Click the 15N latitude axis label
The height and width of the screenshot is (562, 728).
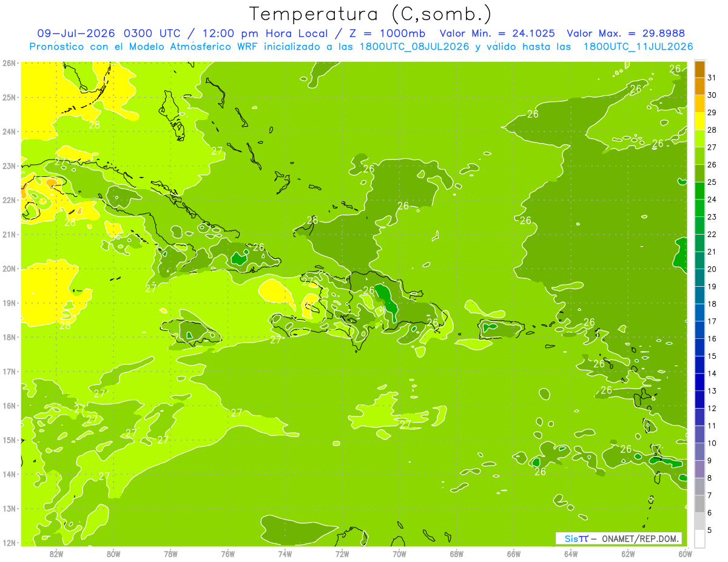pyautogui.click(x=9, y=440)
